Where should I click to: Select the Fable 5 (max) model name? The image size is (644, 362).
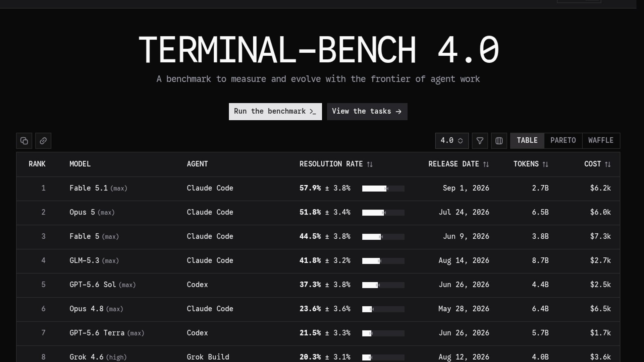click(94, 237)
